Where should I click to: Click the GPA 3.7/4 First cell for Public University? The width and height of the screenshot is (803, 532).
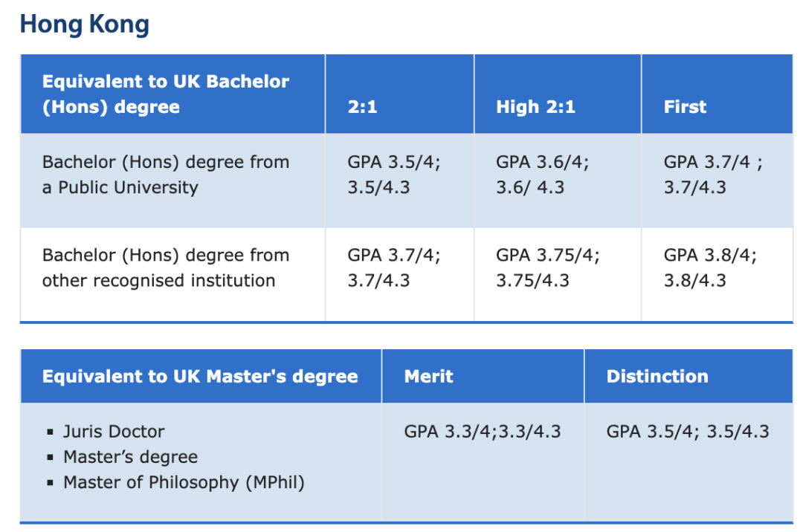tap(717, 181)
